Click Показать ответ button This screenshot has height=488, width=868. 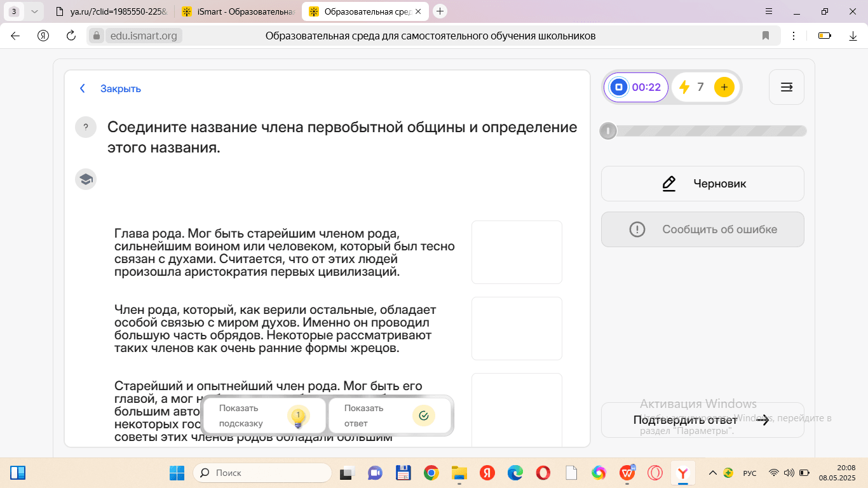390,416
